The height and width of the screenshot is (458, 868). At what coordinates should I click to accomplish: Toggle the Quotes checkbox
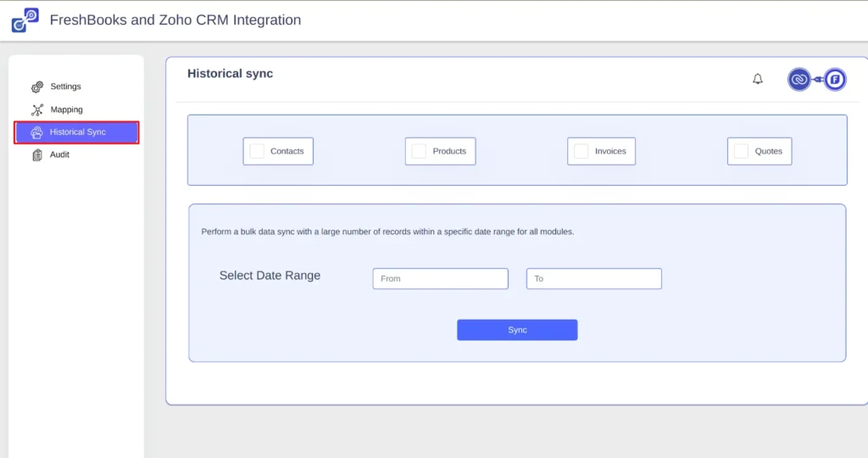point(741,151)
